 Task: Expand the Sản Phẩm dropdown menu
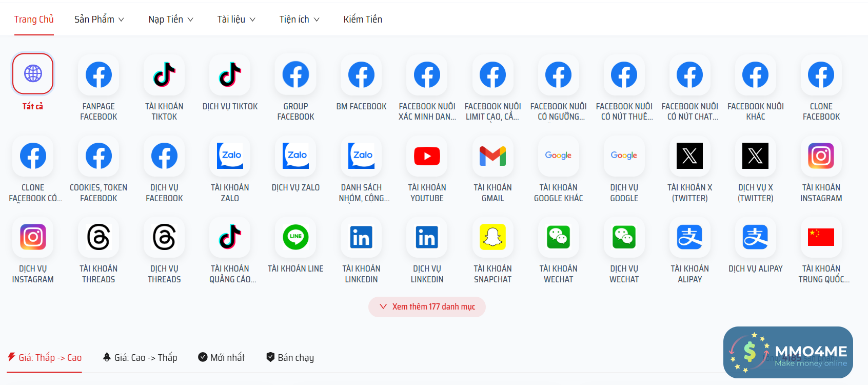point(99,20)
